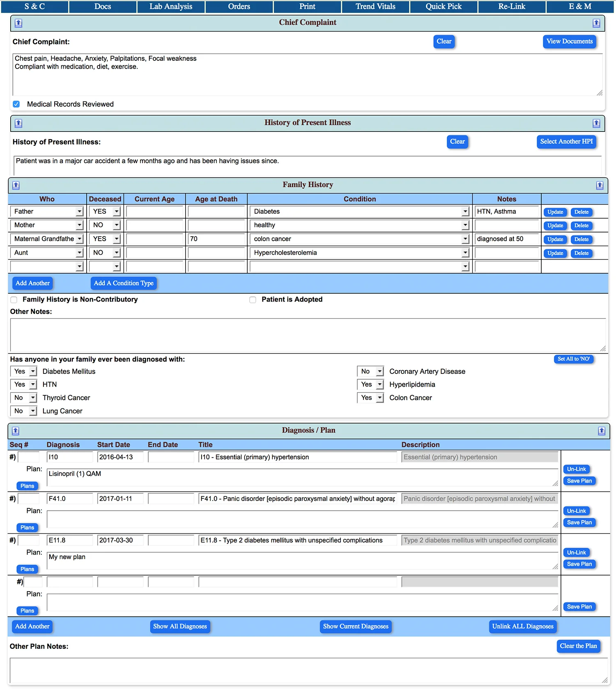Click Add A Condition Type button

pos(124,283)
